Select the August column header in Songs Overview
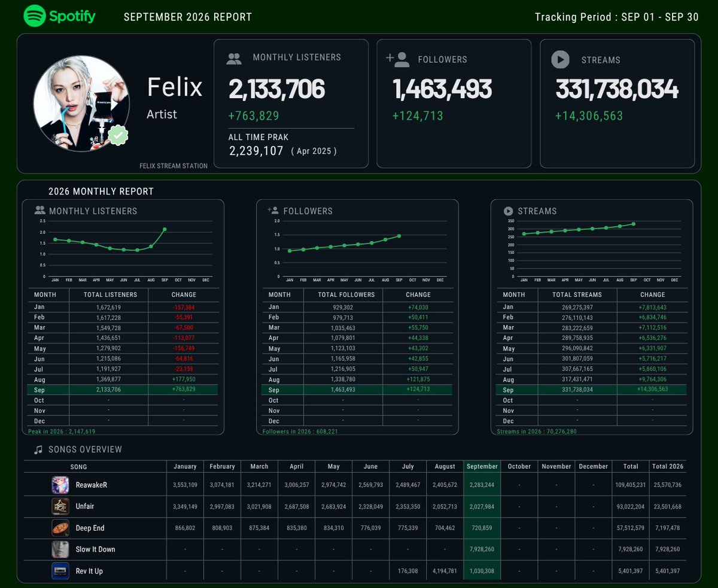Screen dimensions: 718x588 click(x=445, y=466)
